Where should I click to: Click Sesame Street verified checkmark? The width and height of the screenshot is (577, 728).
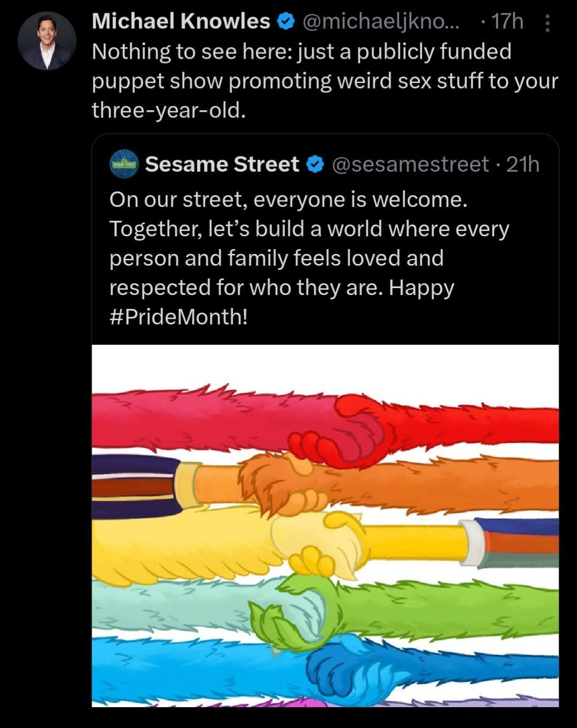tap(316, 164)
